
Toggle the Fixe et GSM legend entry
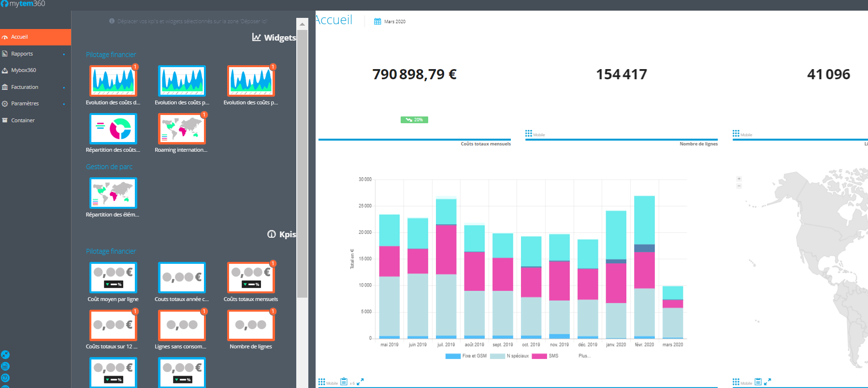[x=466, y=356]
